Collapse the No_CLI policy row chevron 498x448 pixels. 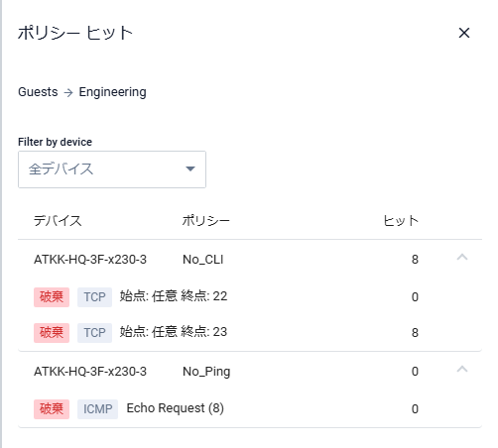[462, 257]
